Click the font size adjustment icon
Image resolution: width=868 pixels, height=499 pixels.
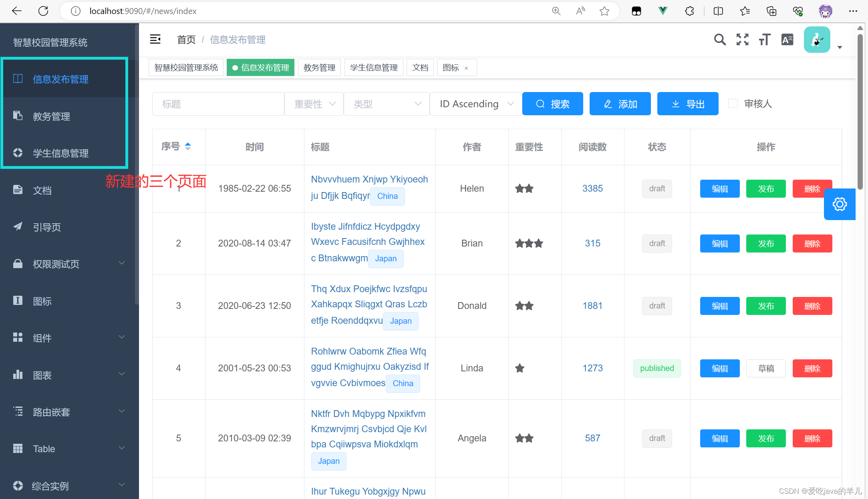(x=764, y=40)
